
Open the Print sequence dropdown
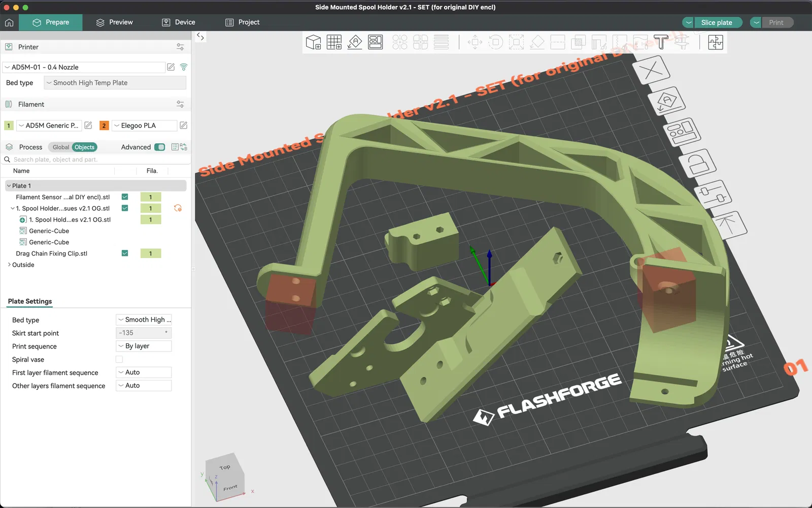coord(144,346)
